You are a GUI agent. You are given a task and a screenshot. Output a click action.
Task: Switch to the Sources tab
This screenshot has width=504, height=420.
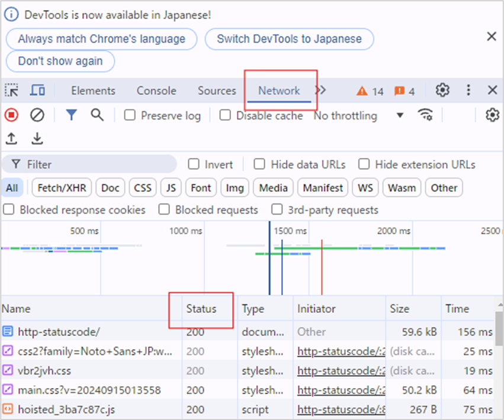[217, 91]
